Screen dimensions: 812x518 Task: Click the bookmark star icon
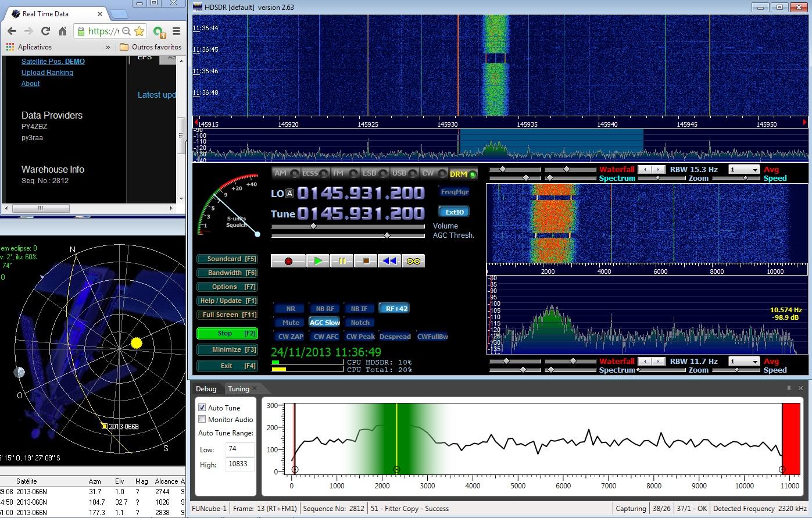pyautogui.click(x=139, y=31)
